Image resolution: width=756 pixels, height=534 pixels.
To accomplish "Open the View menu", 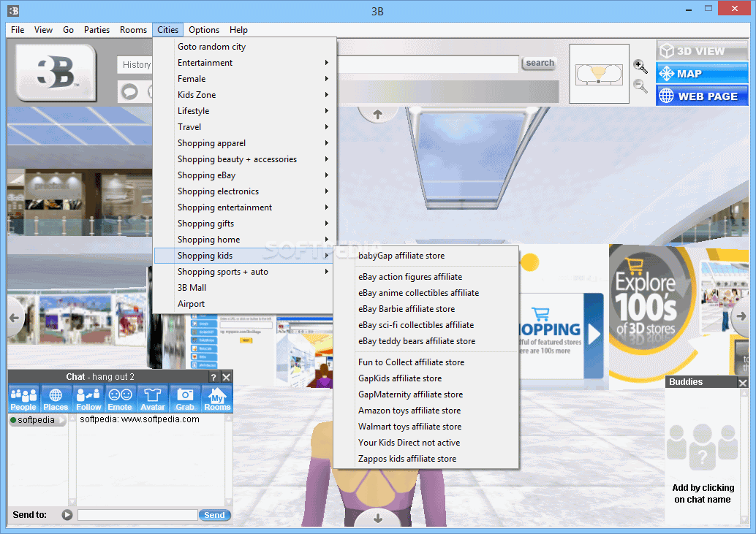I will pyautogui.click(x=43, y=30).
